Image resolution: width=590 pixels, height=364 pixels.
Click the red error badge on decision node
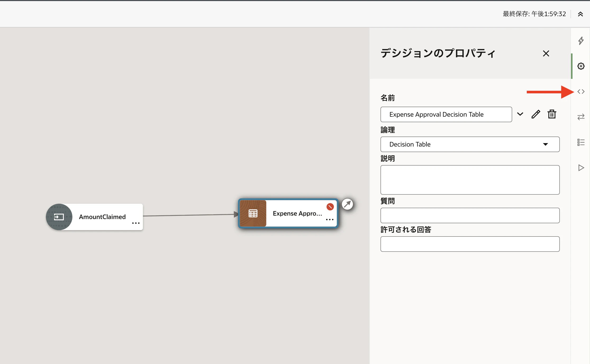point(330,207)
